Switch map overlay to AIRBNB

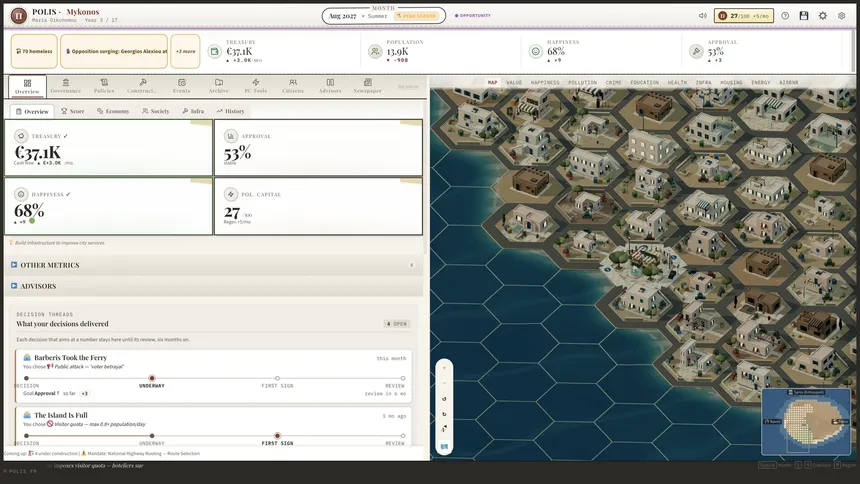pos(789,82)
